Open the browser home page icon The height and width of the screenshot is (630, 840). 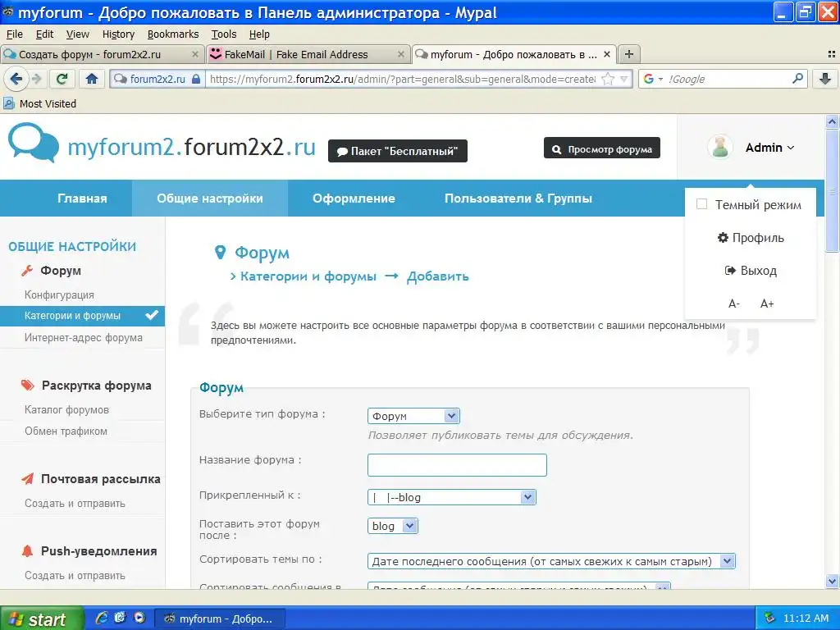(x=92, y=80)
